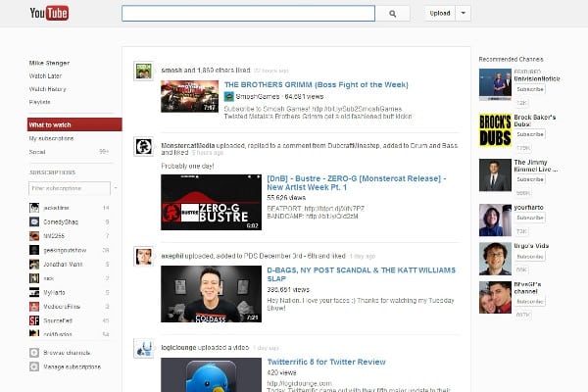Click the Upload button
The width and height of the screenshot is (588, 392).
tap(440, 13)
